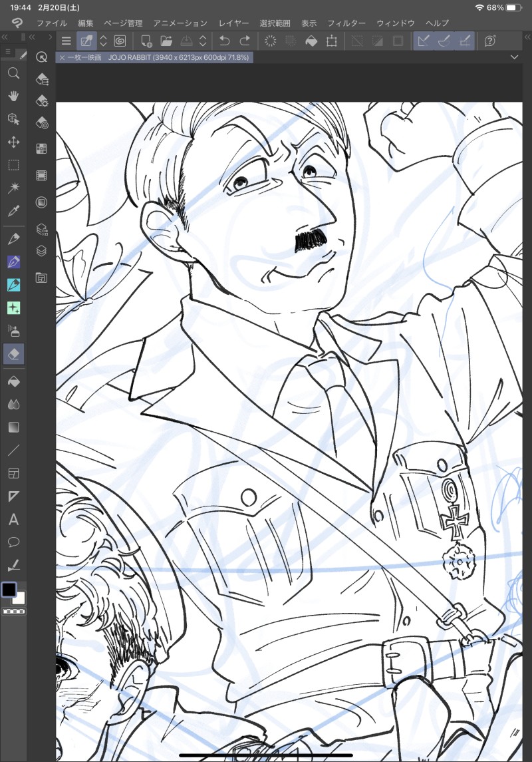The image size is (532, 762).
Task: Open the Sub Tool palette
Action: (42, 79)
